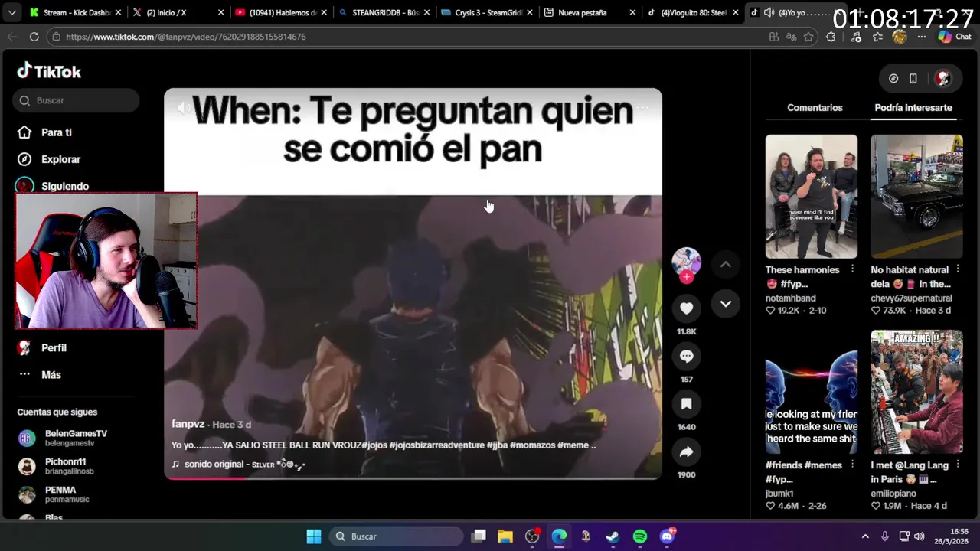Open Discord from the taskbar

[667, 536]
